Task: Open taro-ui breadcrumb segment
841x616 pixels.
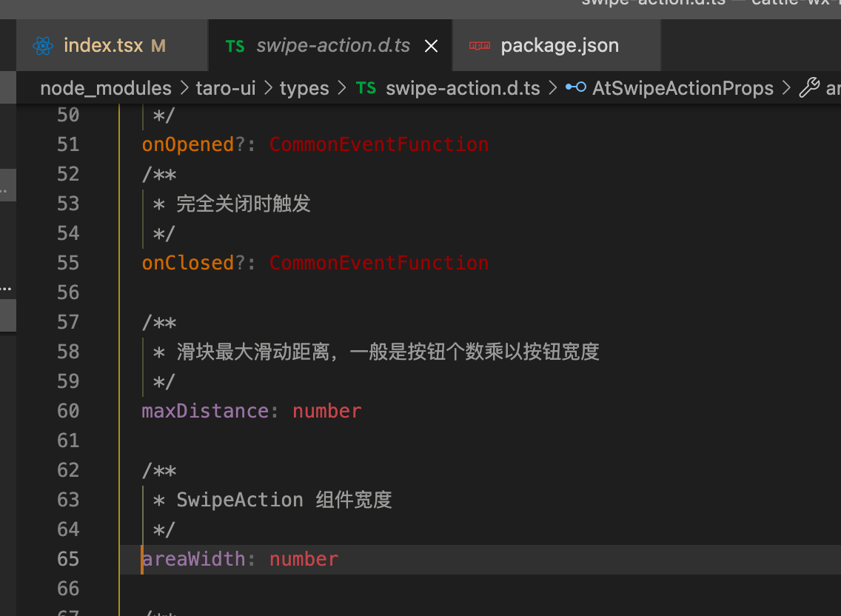Action: tap(225, 88)
